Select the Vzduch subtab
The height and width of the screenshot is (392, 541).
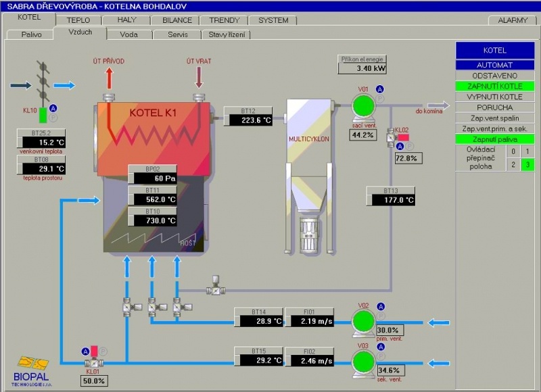[x=80, y=32]
